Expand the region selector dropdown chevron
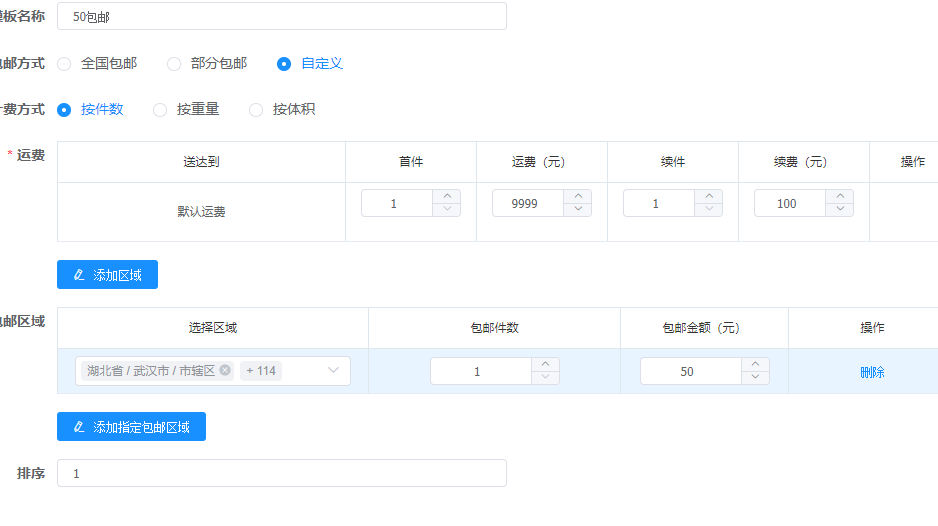Image resolution: width=938 pixels, height=526 pixels. tap(333, 370)
